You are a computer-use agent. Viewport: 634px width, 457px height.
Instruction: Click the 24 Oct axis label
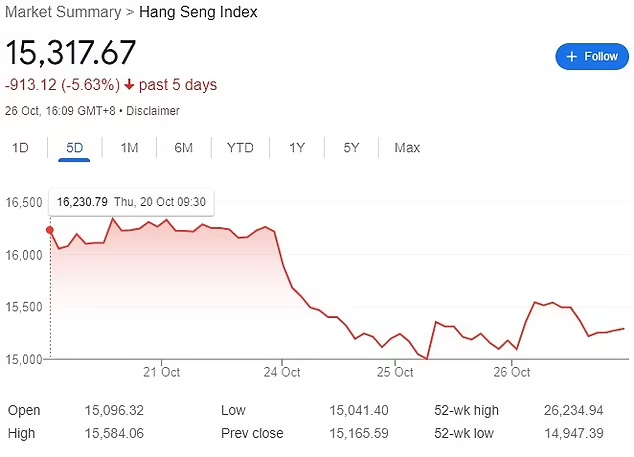[x=283, y=372]
